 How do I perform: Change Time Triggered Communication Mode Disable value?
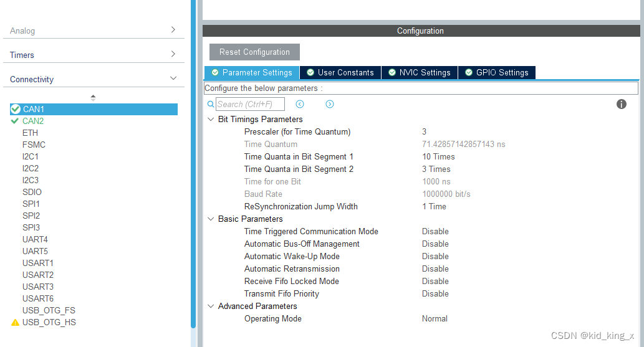click(435, 232)
